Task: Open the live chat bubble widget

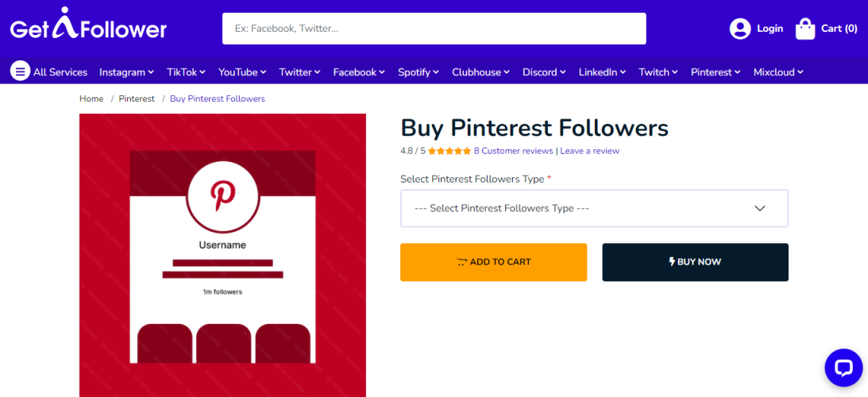Action: coord(843,368)
